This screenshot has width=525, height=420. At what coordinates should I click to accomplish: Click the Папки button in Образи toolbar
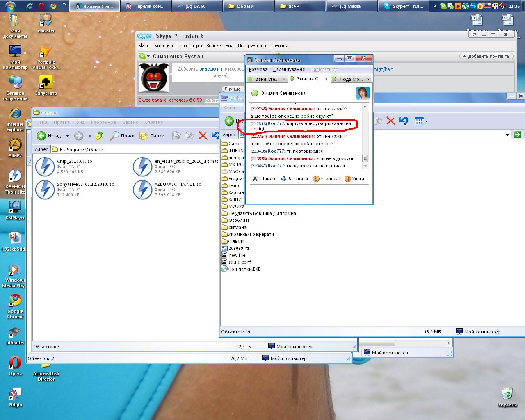152,136
